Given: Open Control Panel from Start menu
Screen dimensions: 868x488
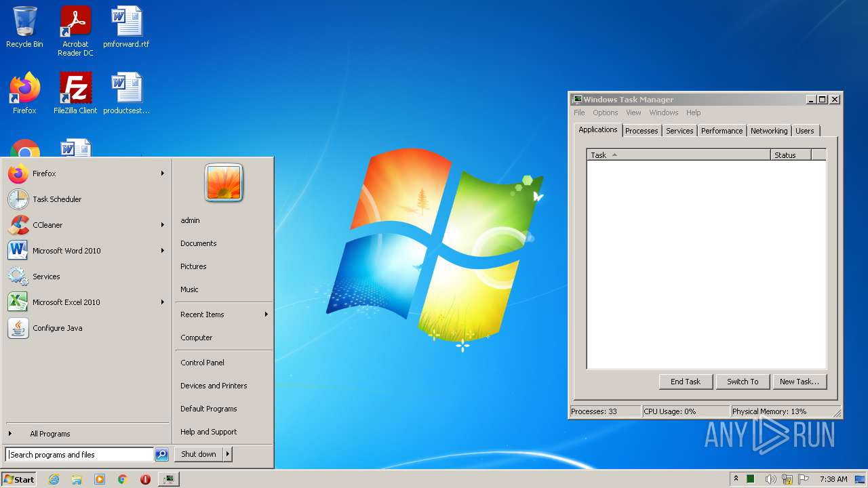Looking at the screenshot, I should [224, 363].
